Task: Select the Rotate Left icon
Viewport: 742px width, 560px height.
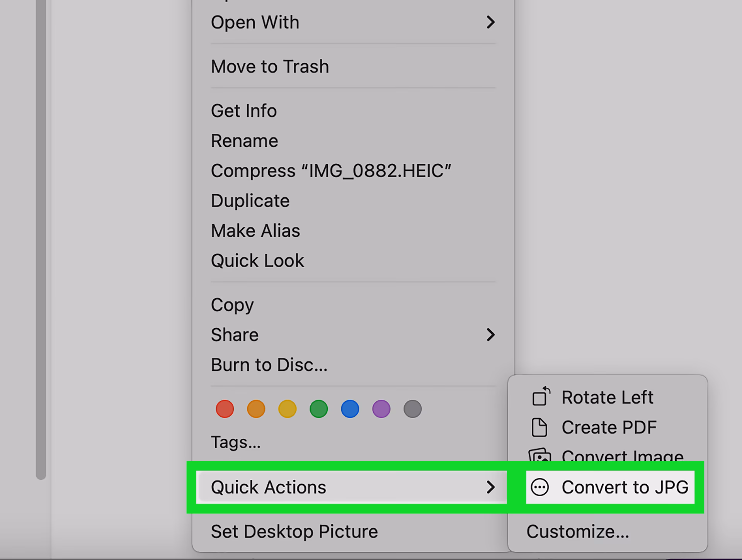Action: (x=541, y=397)
